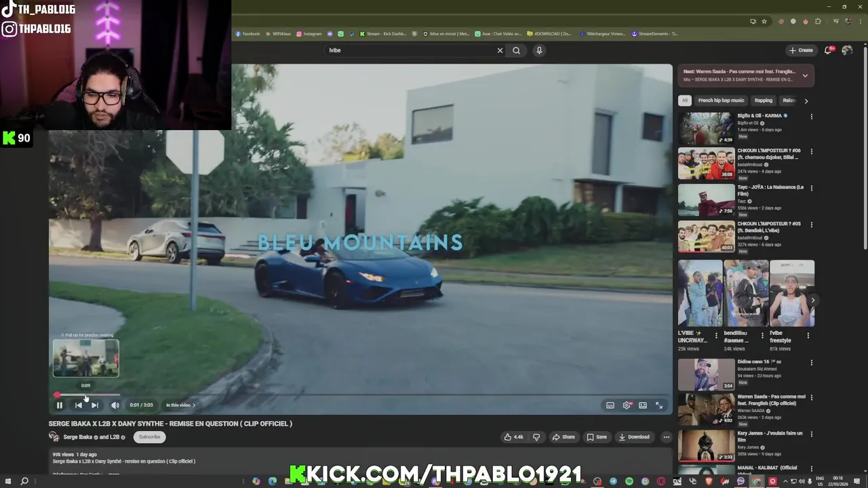This screenshot has width=868, height=488.
Task: Open options for CHKOUN L'IMPOSTEUR #05
Action: (x=811, y=225)
